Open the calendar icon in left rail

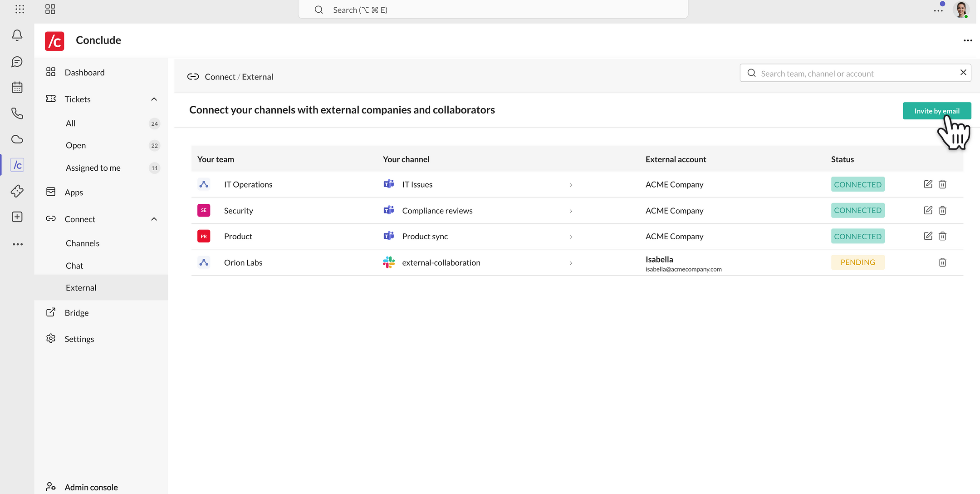click(17, 88)
